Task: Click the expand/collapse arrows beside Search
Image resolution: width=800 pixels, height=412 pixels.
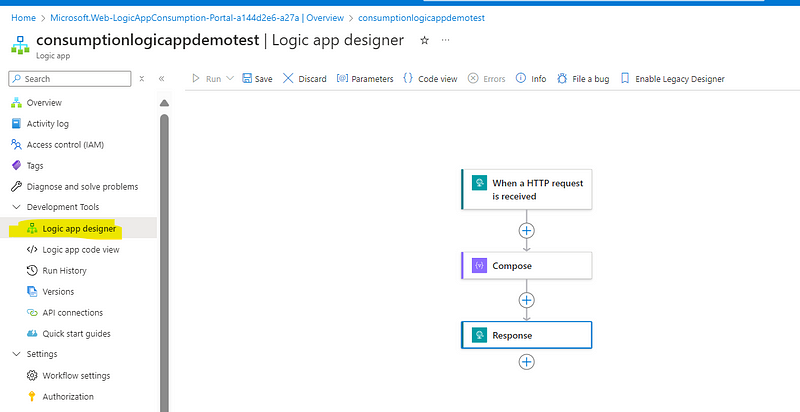Action: pos(142,79)
